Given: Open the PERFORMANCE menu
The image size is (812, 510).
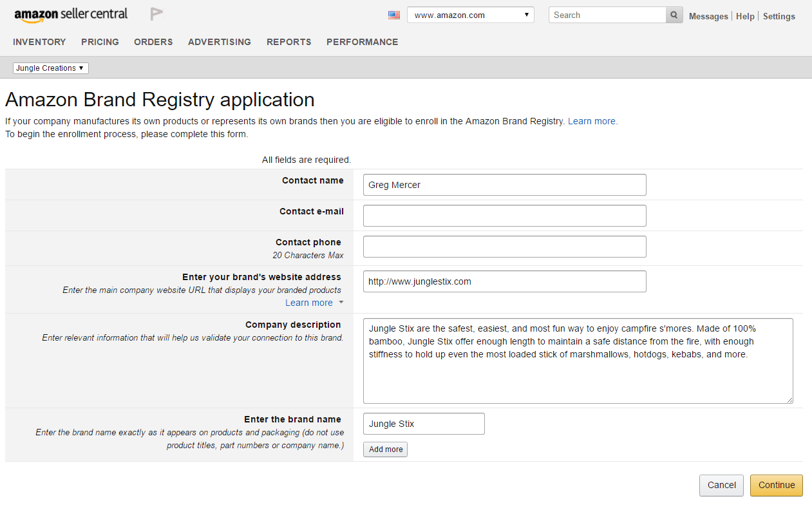Looking at the screenshot, I should click(x=363, y=42).
